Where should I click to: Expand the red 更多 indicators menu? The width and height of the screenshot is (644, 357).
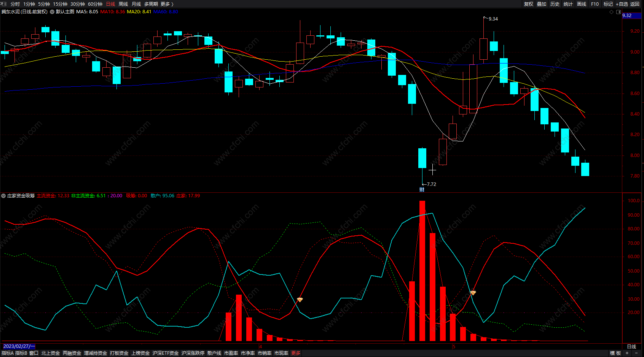click(x=296, y=353)
